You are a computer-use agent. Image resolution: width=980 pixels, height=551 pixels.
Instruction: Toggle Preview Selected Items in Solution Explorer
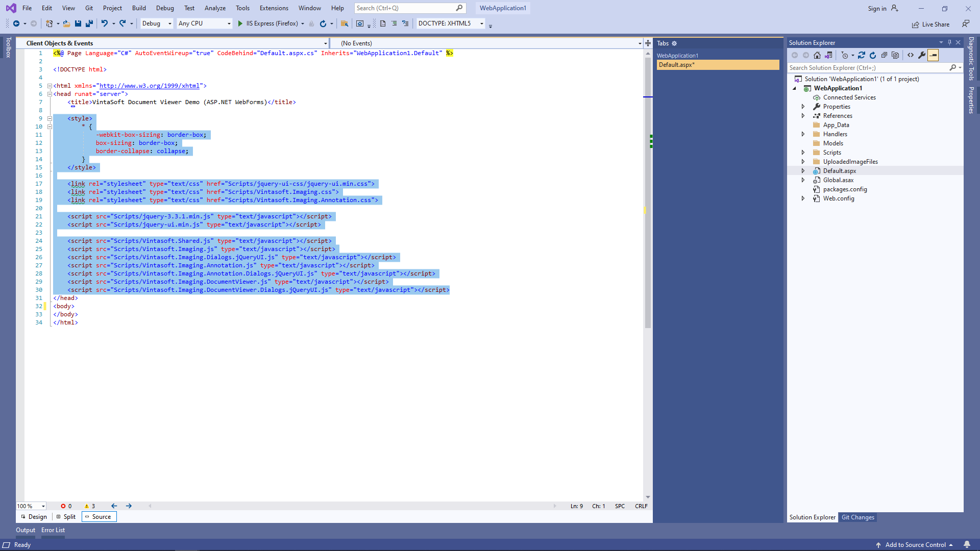[934, 55]
